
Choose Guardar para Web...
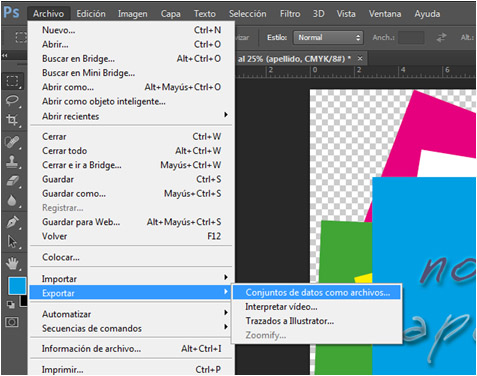(x=131, y=222)
